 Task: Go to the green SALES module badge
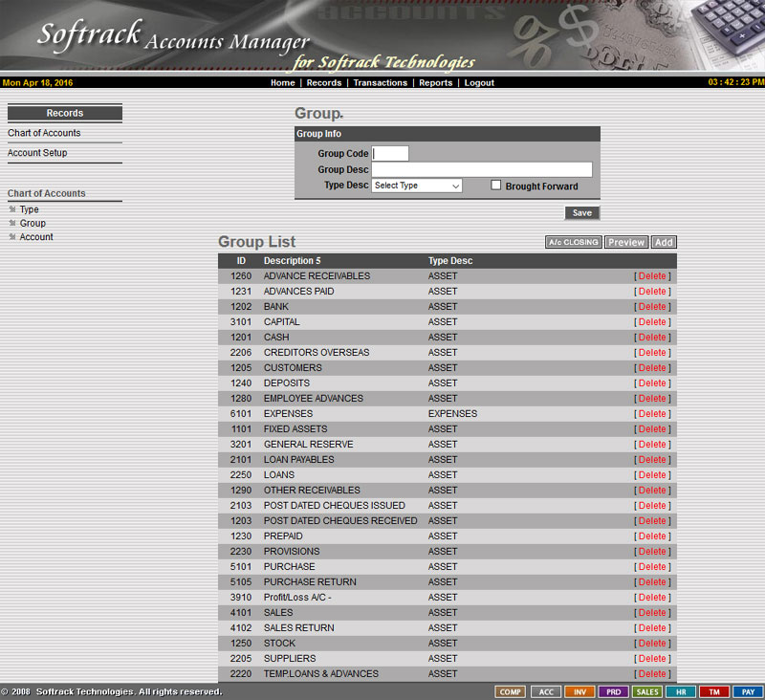(x=647, y=691)
